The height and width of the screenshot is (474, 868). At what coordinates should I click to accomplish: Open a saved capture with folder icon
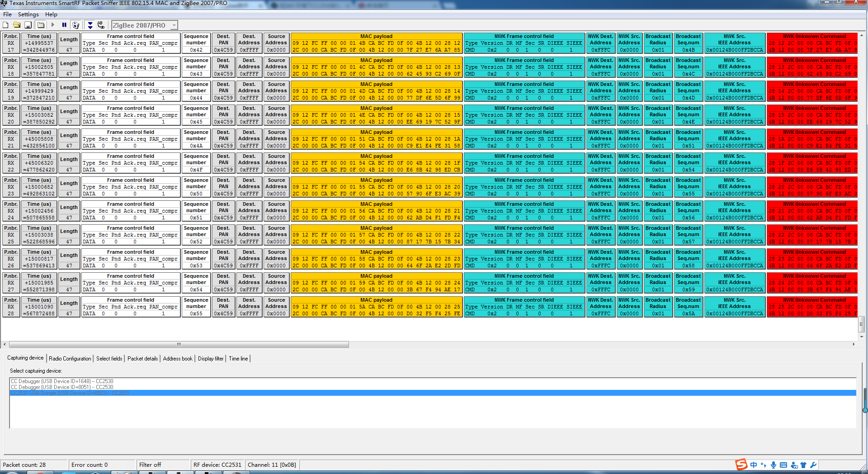[17, 25]
